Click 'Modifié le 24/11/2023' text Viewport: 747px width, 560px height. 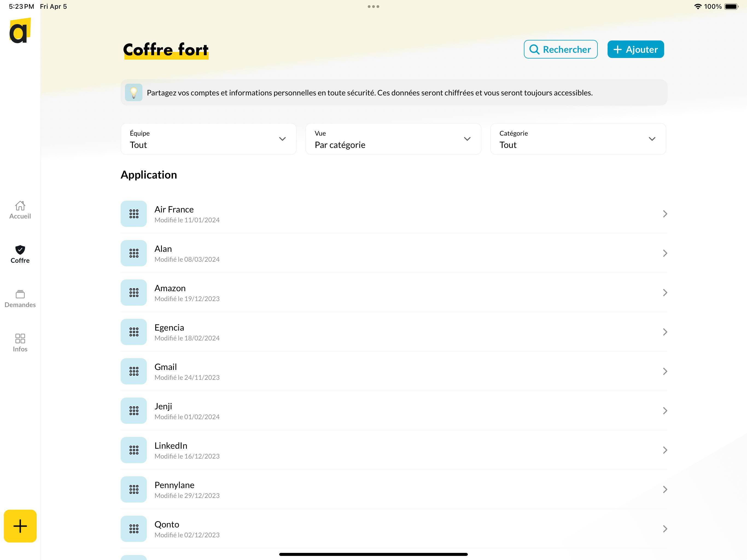point(187,377)
